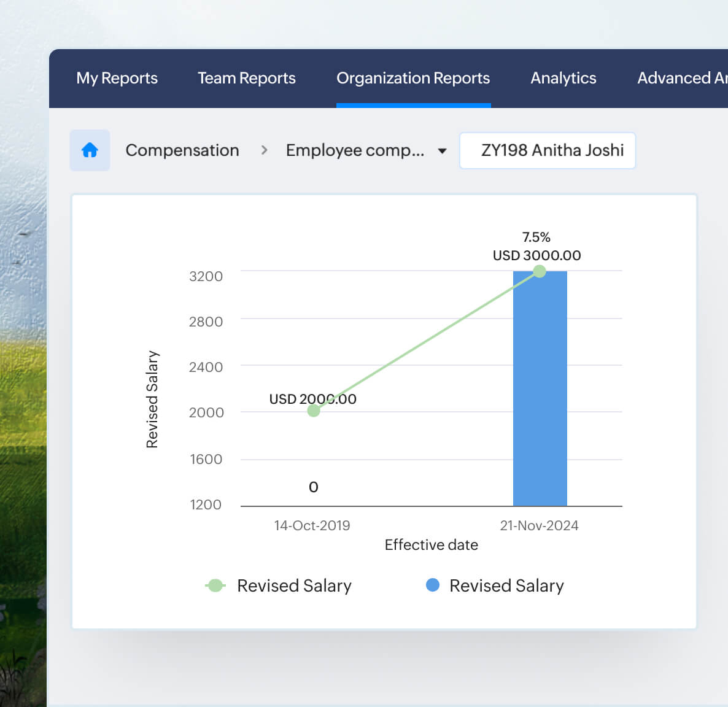
Task: Open the Employee comp... report selector
Action: click(x=355, y=150)
